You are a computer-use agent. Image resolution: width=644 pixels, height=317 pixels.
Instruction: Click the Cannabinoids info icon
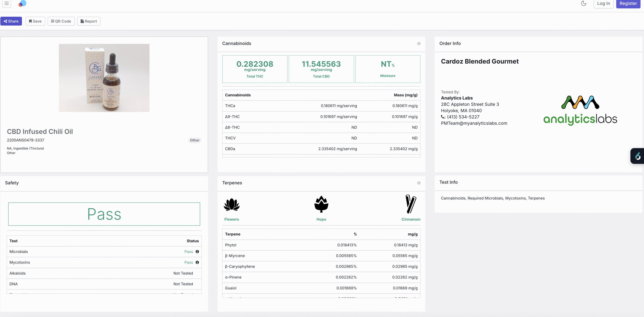click(419, 43)
